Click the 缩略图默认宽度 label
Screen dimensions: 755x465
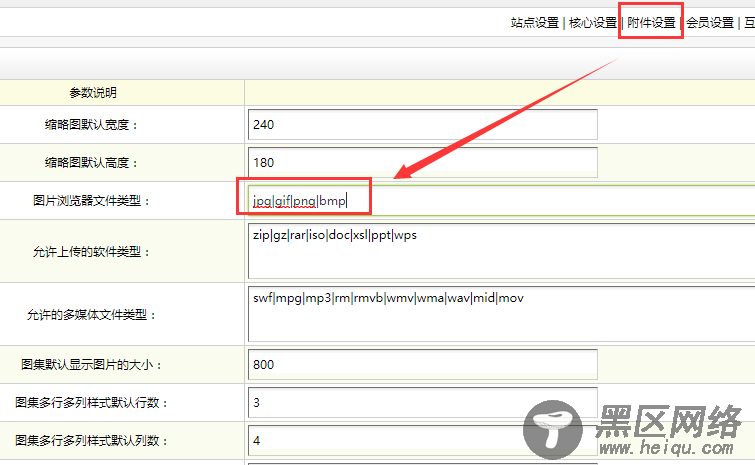point(91,125)
